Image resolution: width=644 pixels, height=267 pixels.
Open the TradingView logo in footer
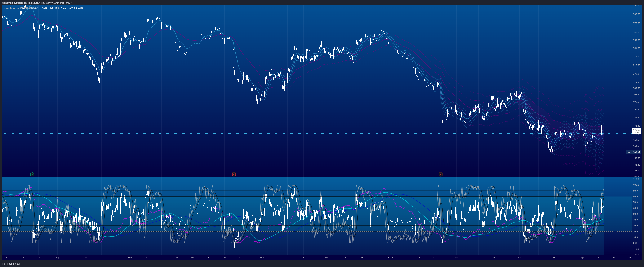11,264
